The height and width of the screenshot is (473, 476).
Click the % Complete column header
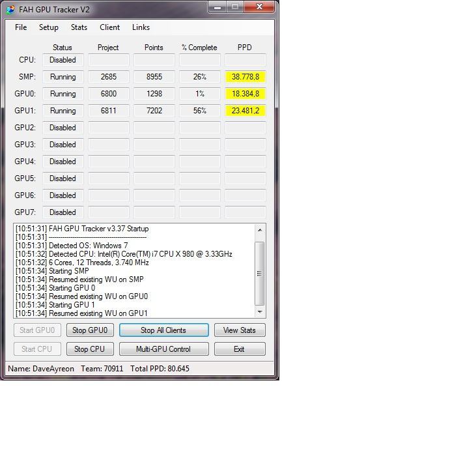[199, 48]
